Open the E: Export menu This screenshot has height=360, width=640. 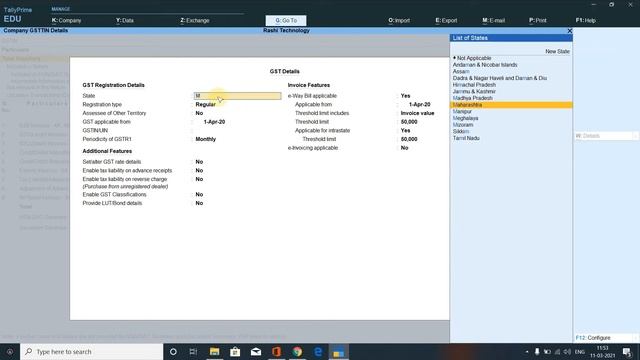tap(446, 20)
